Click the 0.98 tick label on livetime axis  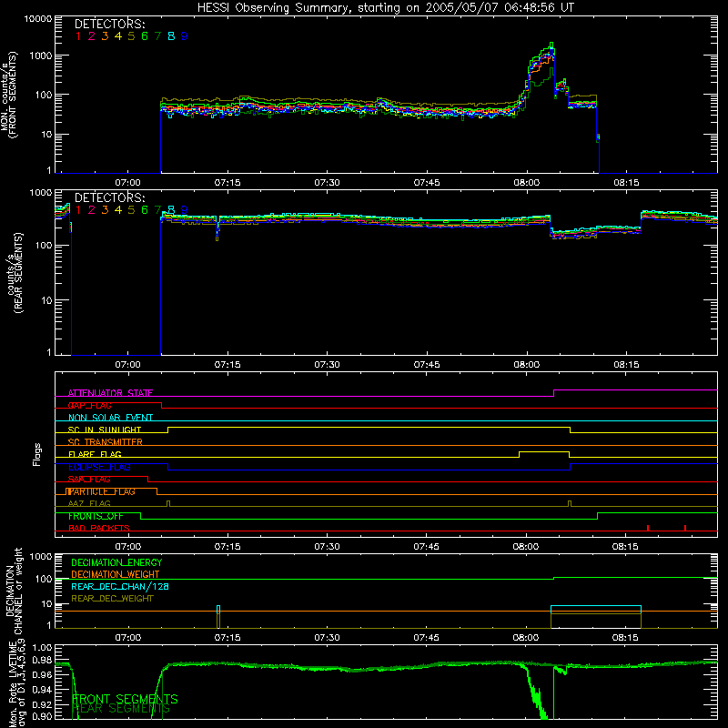coord(42,660)
